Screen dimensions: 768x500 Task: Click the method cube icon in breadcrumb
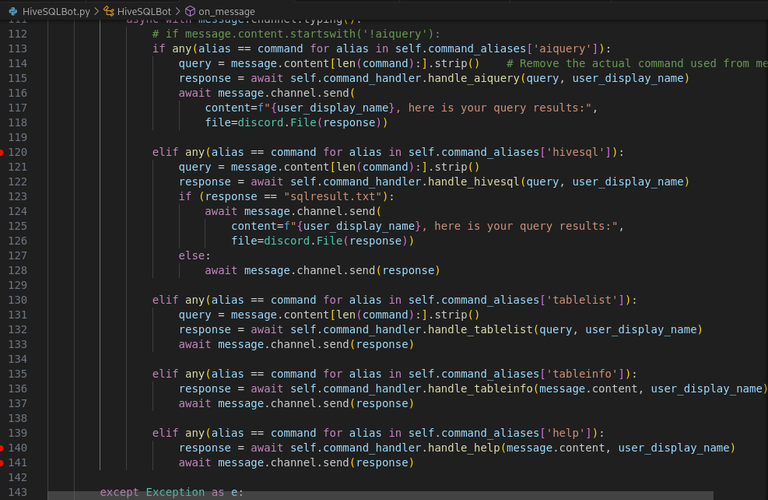tap(190, 11)
